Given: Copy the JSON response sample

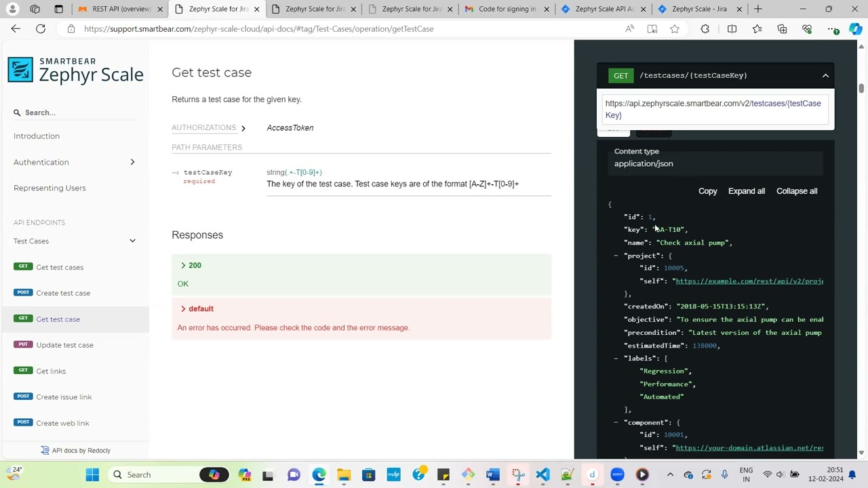Looking at the screenshot, I should coord(707,191).
